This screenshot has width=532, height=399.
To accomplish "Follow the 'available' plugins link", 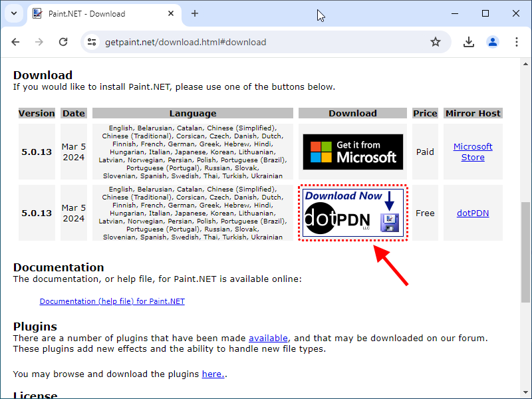I will point(268,338).
